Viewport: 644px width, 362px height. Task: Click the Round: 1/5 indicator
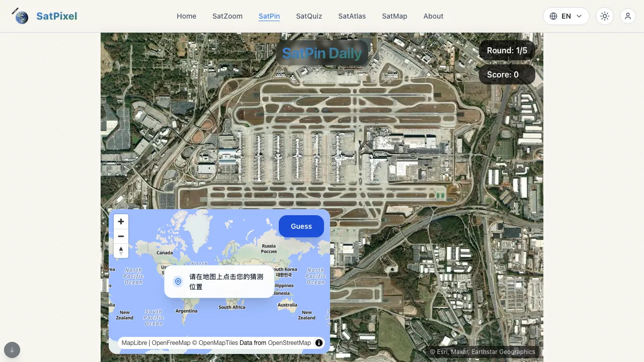point(507,50)
